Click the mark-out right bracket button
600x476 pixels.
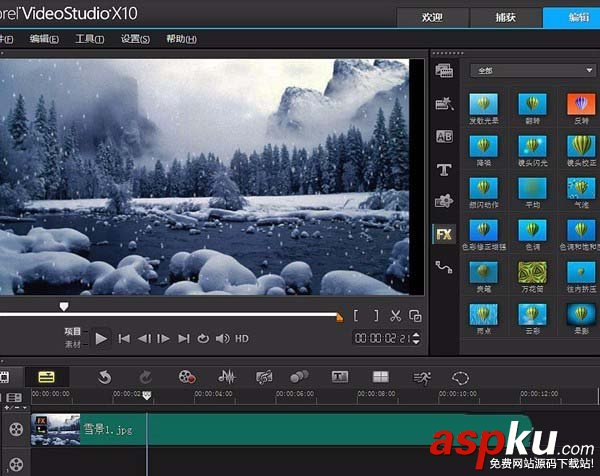coord(377,316)
